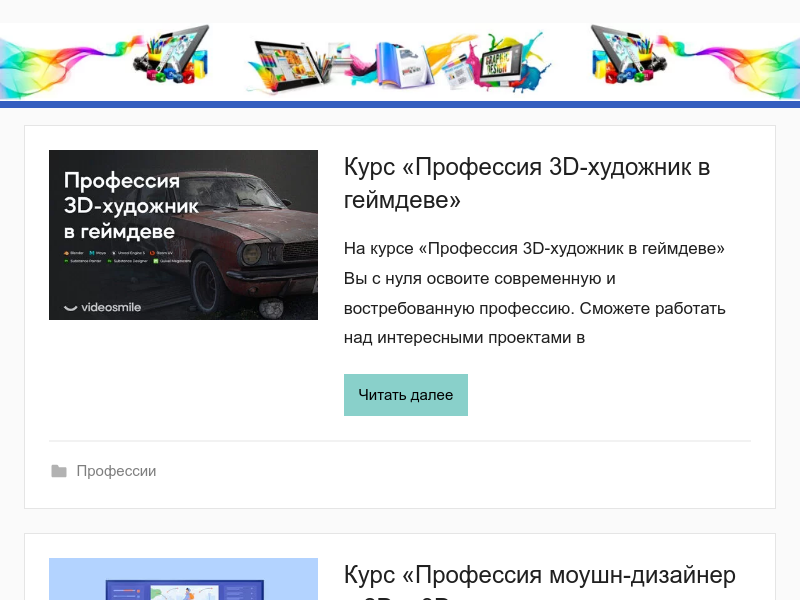The image size is (800, 600).
Task: Open the «Профессия моушн-дизайнер» course title
Action: pos(539,581)
